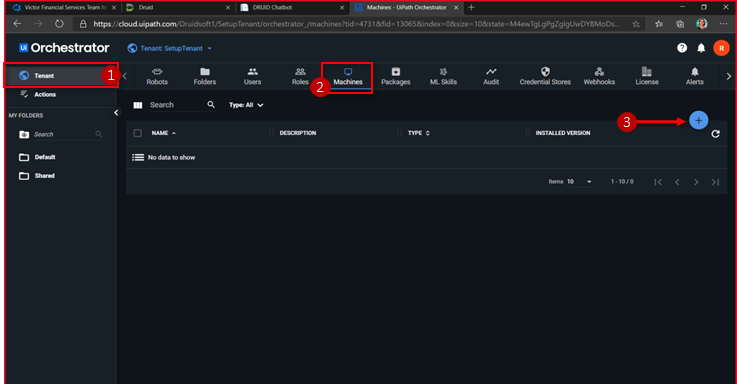The height and width of the screenshot is (384, 737).
Task: Open the browser profile picture
Action: click(702, 24)
